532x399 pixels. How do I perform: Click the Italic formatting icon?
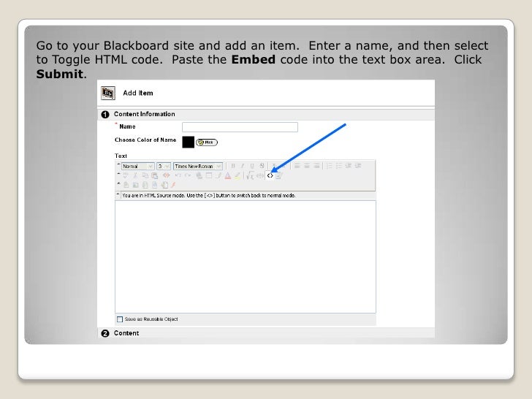(x=243, y=166)
